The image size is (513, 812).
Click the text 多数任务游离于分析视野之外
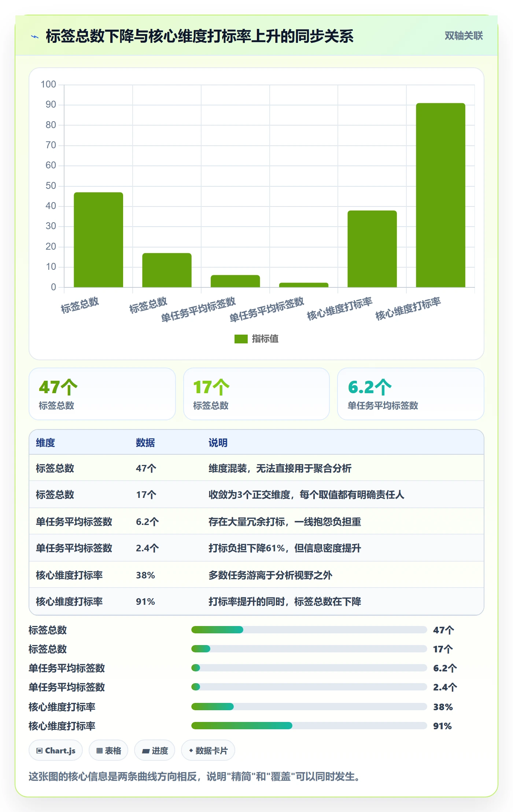coord(270,575)
